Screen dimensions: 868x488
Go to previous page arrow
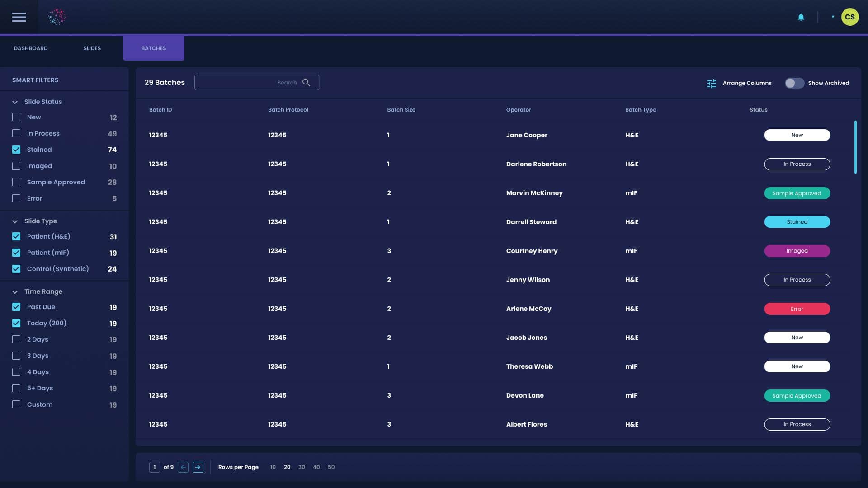point(183,467)
